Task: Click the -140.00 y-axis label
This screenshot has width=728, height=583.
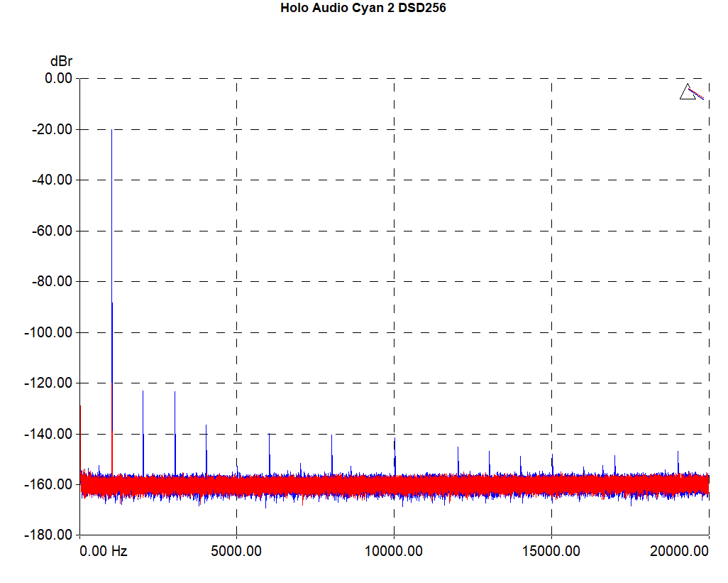Action: coord(49,434)
